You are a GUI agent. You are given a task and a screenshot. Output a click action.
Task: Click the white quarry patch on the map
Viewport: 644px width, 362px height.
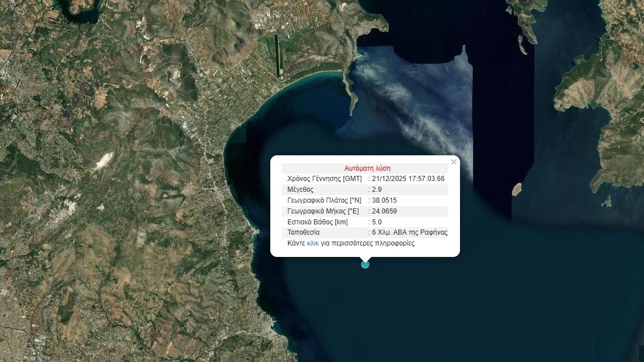[105, 160]
